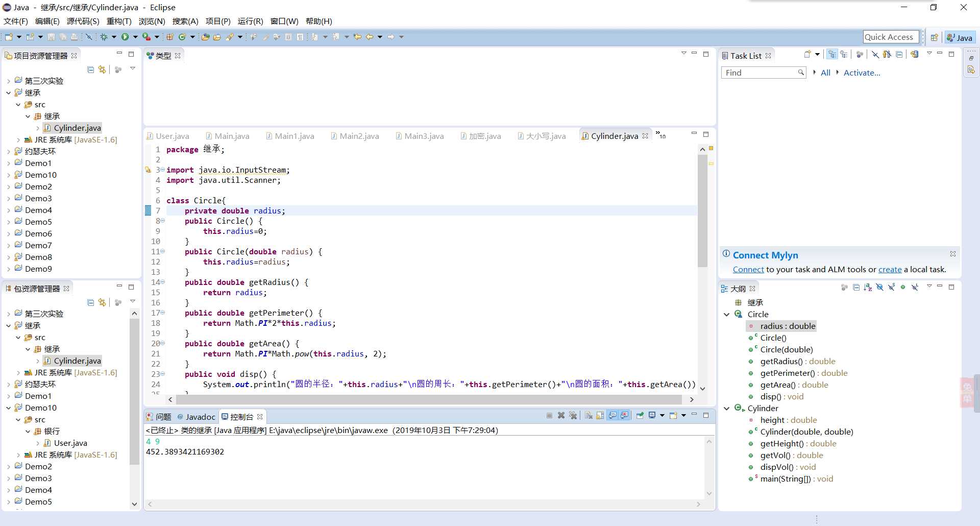Toggle show console when standard output changes

point(612,416)
